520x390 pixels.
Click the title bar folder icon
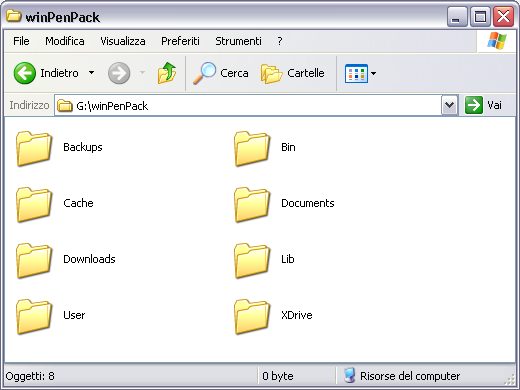click(x=14, y=15)
